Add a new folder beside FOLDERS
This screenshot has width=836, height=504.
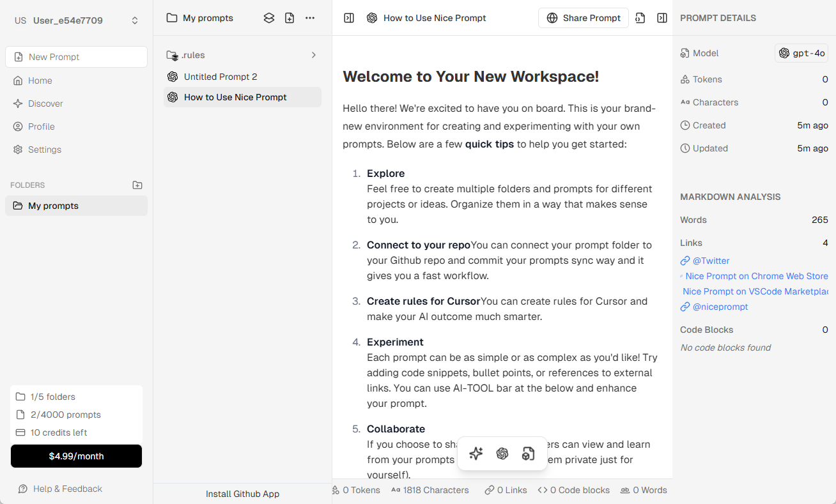tap(137, 185)
